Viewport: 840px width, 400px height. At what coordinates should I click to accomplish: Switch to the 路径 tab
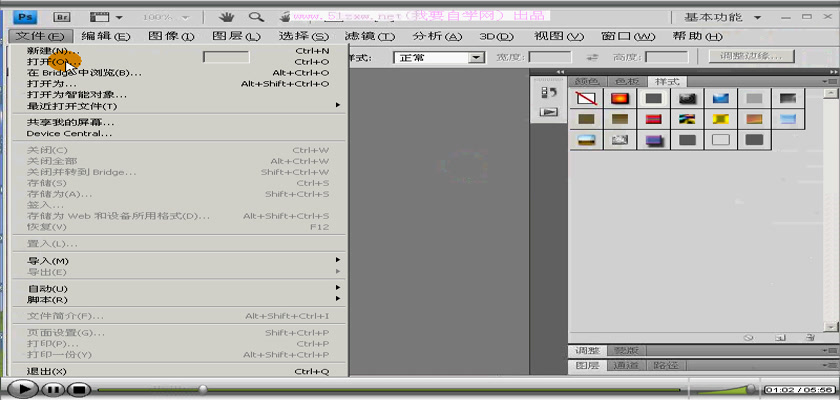click(x=666, y=365)
